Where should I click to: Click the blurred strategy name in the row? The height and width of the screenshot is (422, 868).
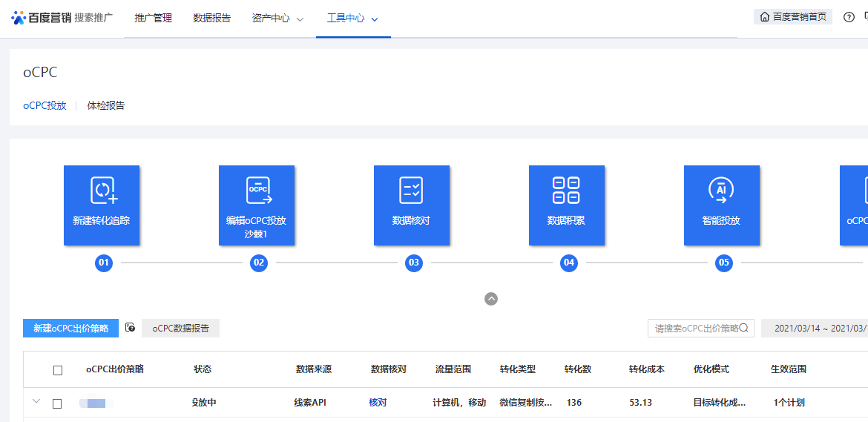point(97,403)
